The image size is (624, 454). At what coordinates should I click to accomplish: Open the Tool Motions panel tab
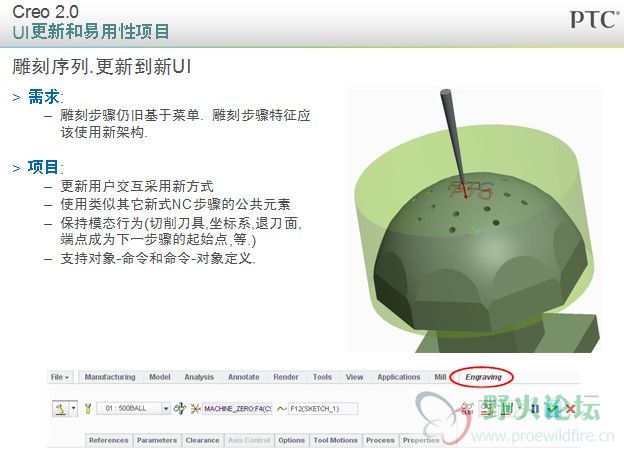pyautogui.click(x=335, y=440)
